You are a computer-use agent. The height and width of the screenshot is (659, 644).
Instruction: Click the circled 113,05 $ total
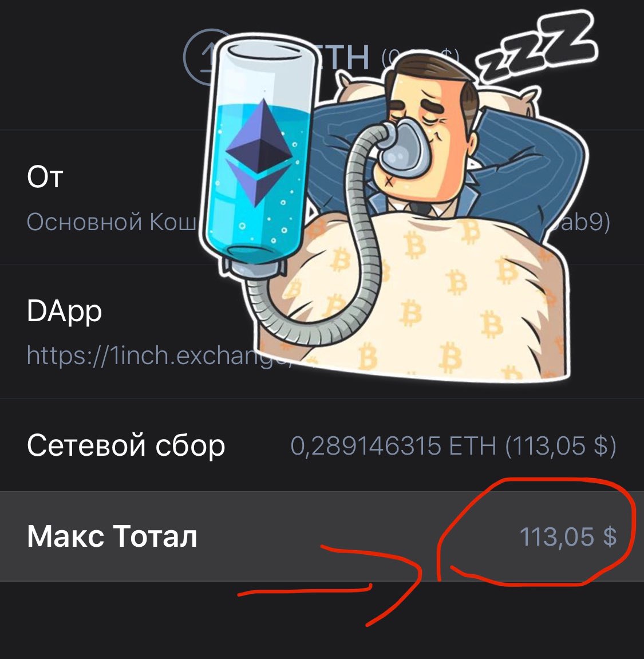[x=568, y=536]
